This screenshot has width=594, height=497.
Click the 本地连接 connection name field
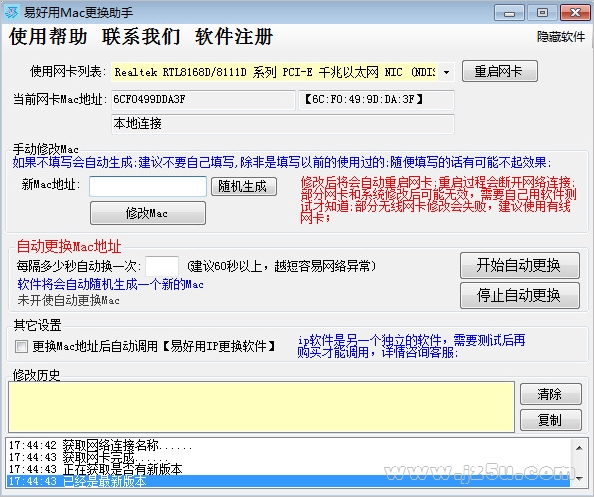pos(283,124)
